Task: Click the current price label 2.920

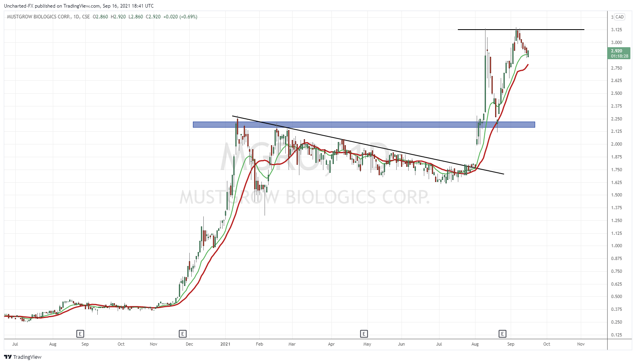Action: tap(616, 51)
